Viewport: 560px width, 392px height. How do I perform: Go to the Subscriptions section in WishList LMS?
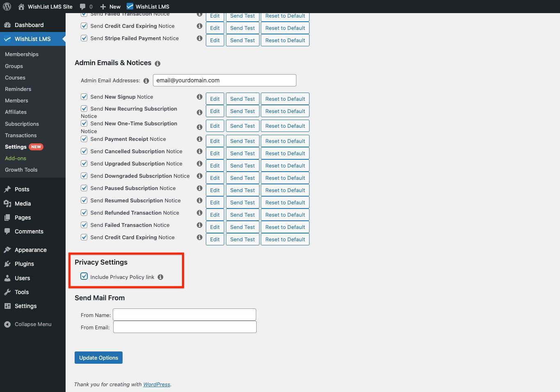(x=22, y=124)
